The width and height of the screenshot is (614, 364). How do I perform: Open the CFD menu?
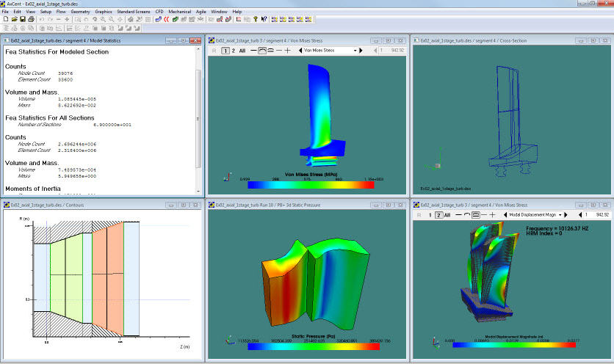(159, 12)
